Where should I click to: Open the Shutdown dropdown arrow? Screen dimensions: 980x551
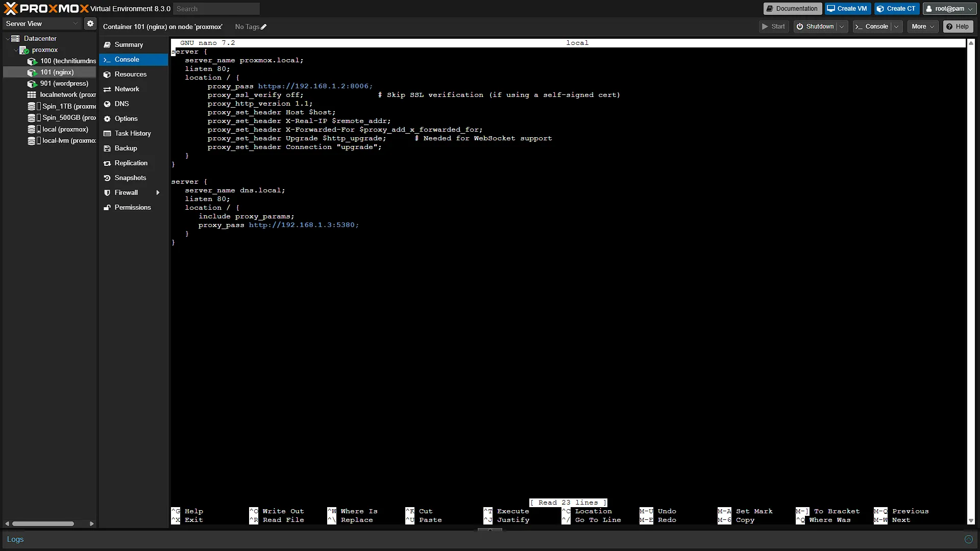click(841, 27)
